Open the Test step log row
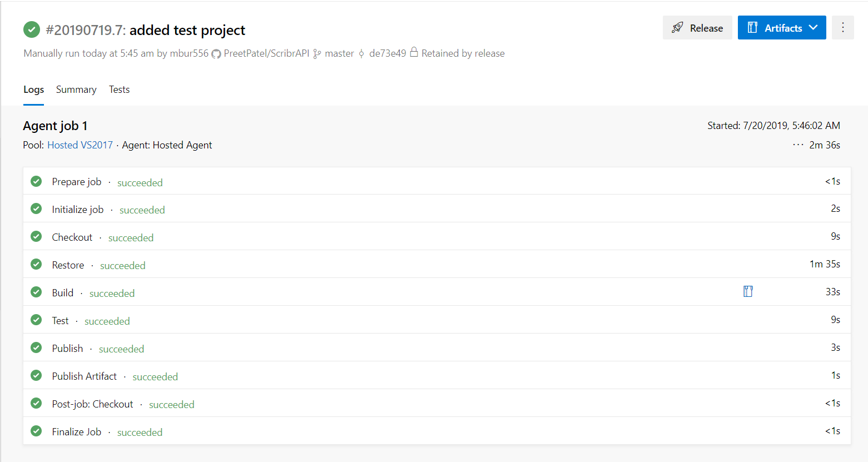The width and height of the screenshot is (868, 462). pyautogui.click(x=437, y=320)
